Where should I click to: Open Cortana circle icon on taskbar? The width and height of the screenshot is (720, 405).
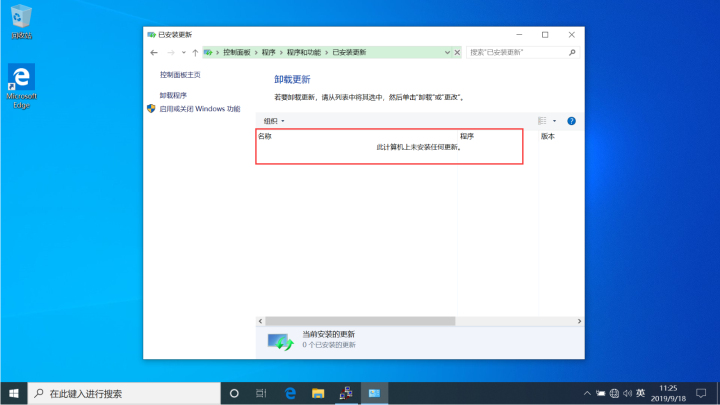coord(234,394)
